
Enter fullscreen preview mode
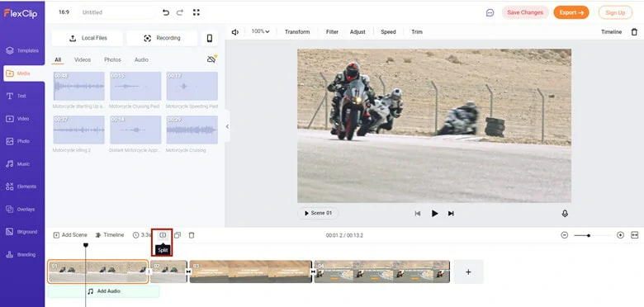click(x=197, y=12)
